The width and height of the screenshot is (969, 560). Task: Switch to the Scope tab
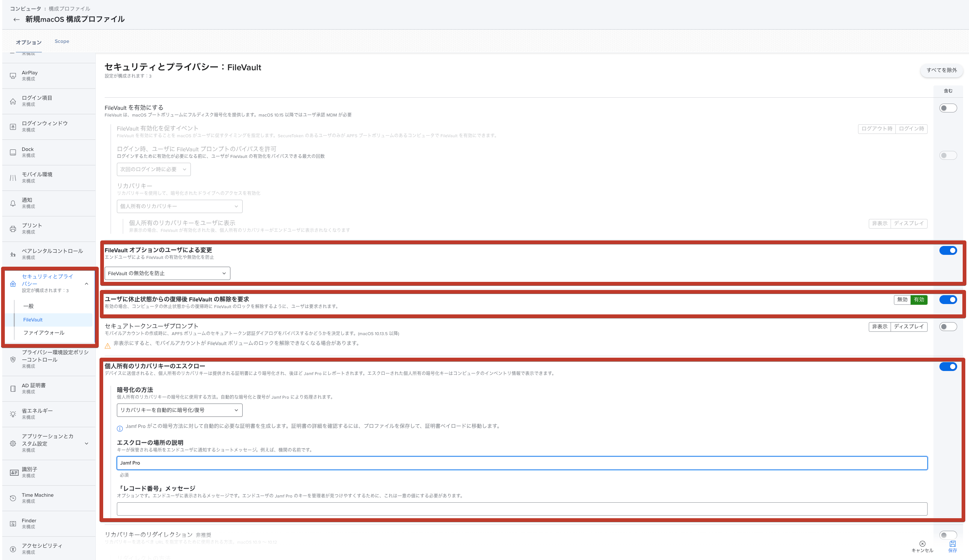62,41
